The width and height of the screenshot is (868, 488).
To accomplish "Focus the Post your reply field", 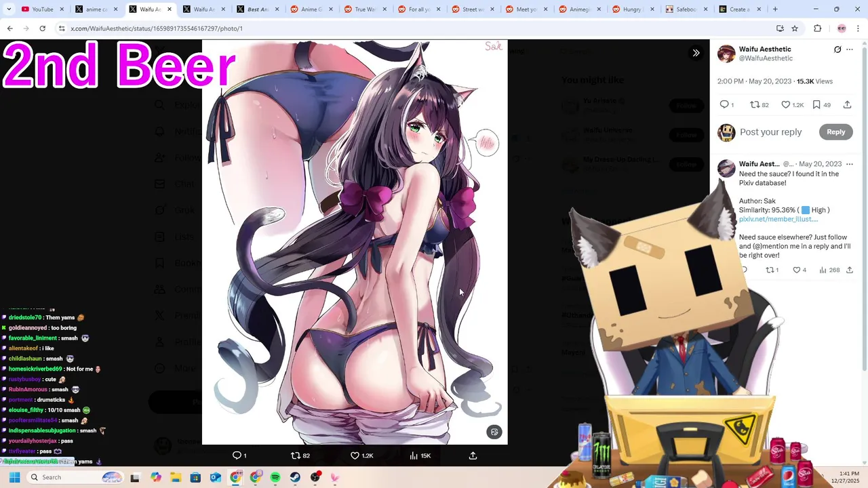I will coord(770,132).
